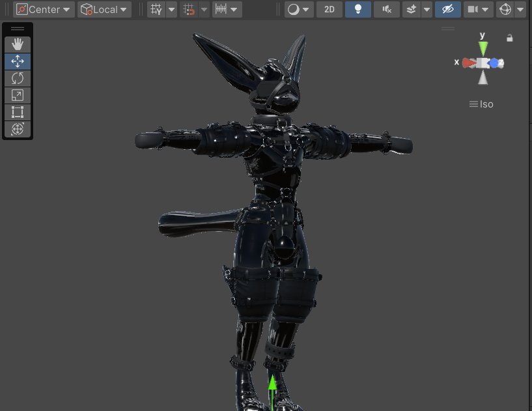Open the Local rotation handle dropdown
This screenshot has height=411, width=532.
(x=104, y=10)
